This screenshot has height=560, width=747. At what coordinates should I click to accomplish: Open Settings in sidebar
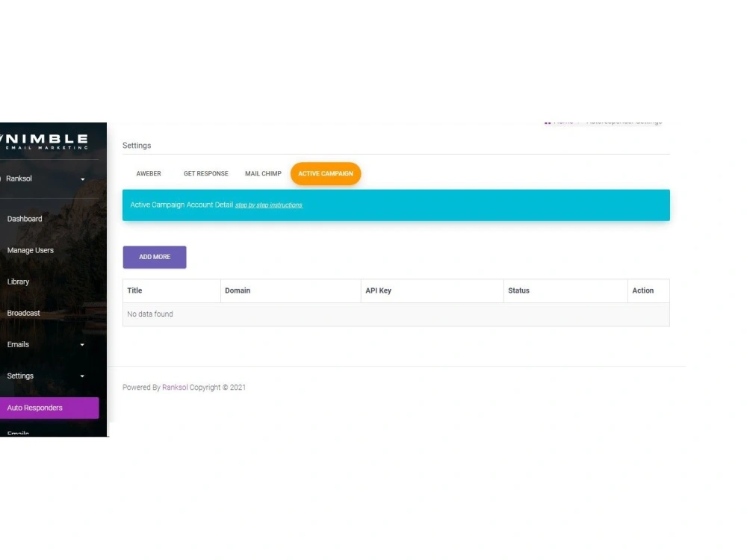tap(20, 376)
